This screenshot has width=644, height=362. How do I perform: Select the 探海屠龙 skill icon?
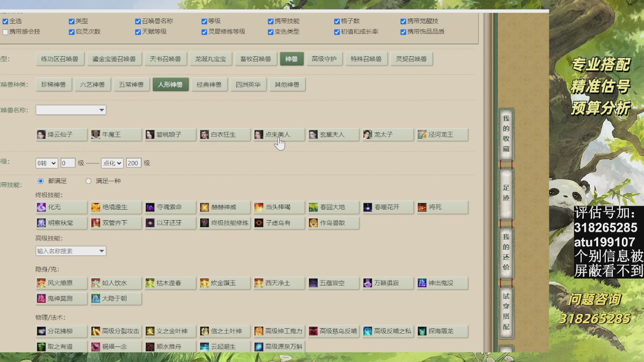422,331
